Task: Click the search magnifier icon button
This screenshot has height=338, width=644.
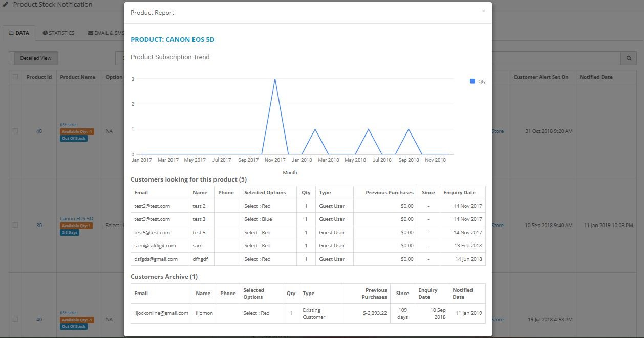Action: click(628, 58)
